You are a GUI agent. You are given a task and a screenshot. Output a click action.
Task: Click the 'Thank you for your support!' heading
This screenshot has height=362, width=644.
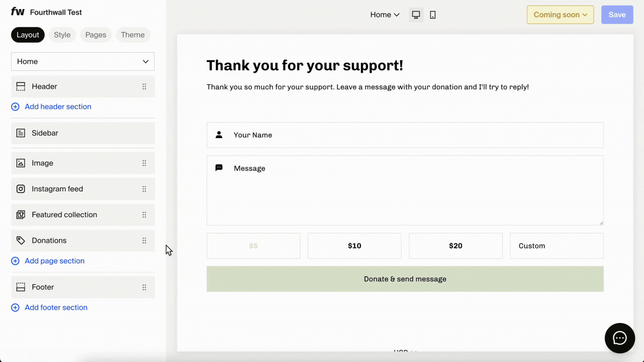305,65
